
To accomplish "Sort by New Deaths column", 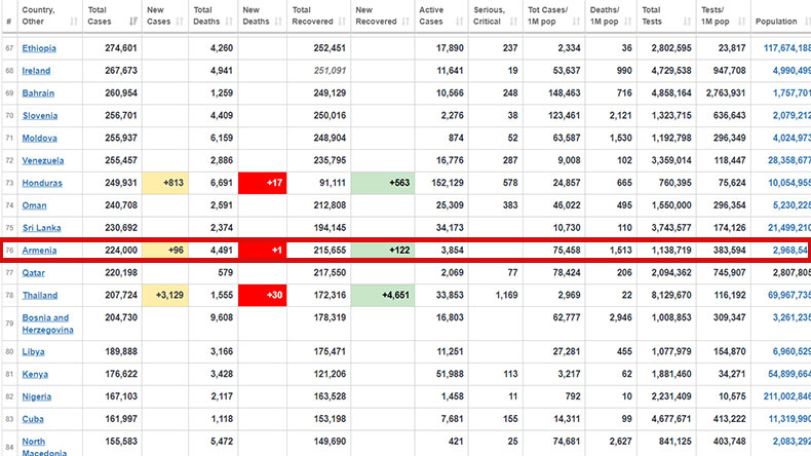I will [x=262, y=16].
